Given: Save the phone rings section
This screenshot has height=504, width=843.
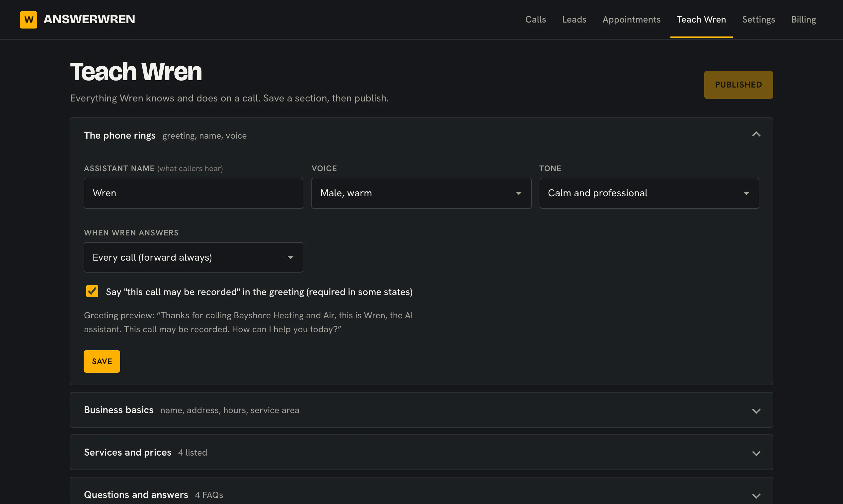Looking at the screenshot, I should tap(102, 361).
